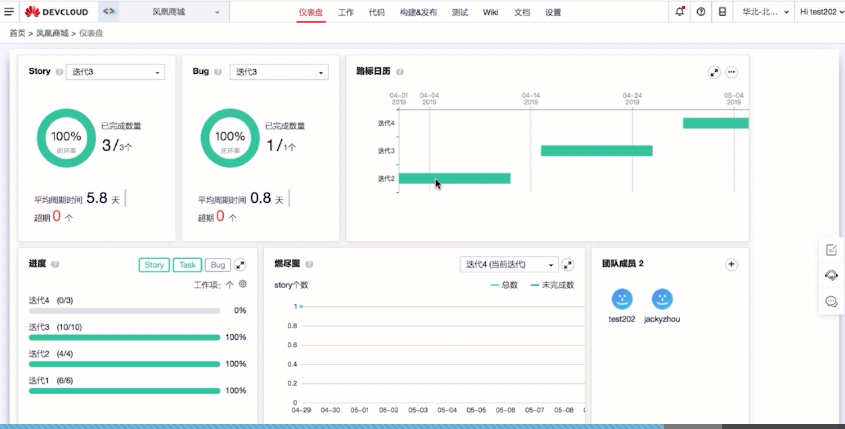Toggle the 总数 legend series
The image size is (845, 429).
point(504,285)
